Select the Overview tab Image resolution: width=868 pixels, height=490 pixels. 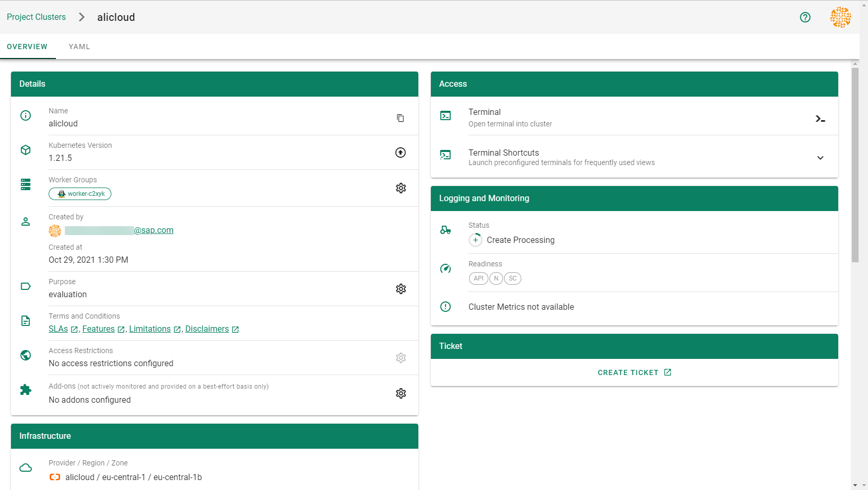27,47
